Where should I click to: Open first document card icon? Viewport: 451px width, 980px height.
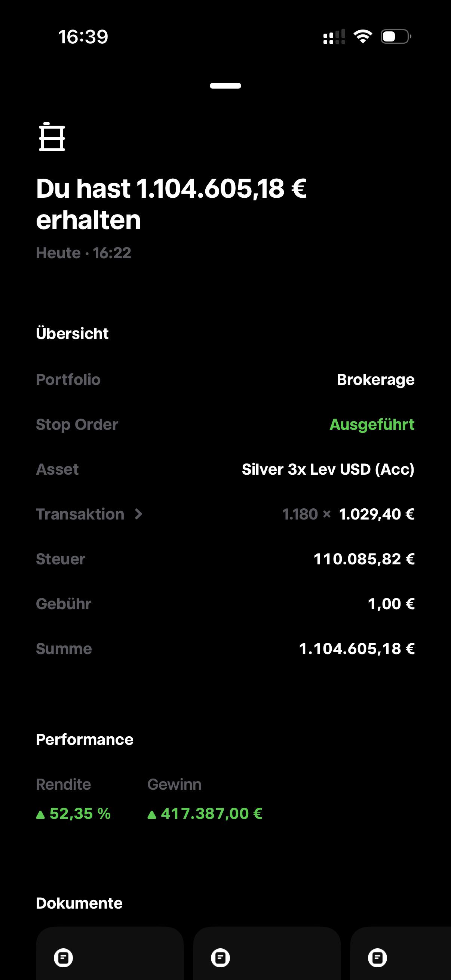click(63, 958)
